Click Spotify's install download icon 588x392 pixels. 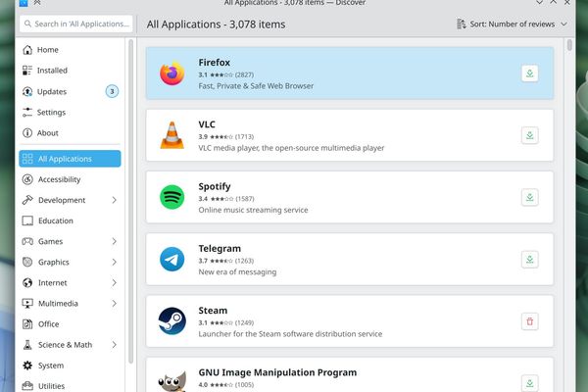529,197
